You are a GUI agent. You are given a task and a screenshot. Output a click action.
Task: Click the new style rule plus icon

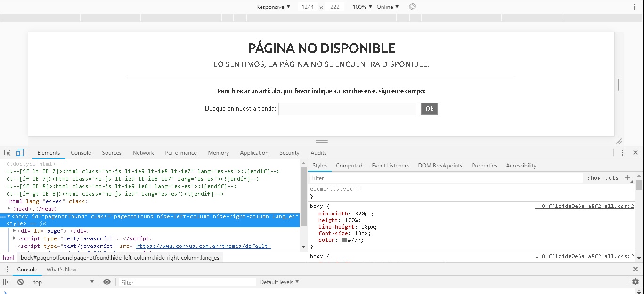click(x=627, y=178)
